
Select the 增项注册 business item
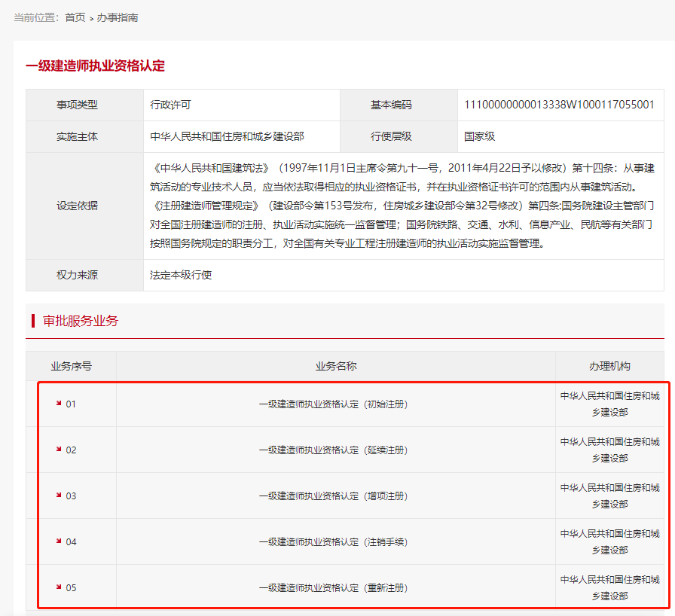pos(335,496)
